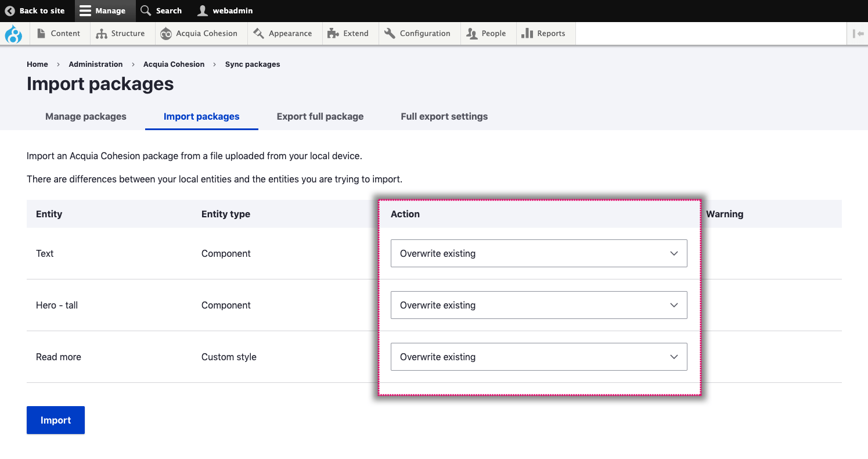This screenshot has height=459, width=868.
Task: Click the Hero - tall entity cell
Action: coord(57,305)
